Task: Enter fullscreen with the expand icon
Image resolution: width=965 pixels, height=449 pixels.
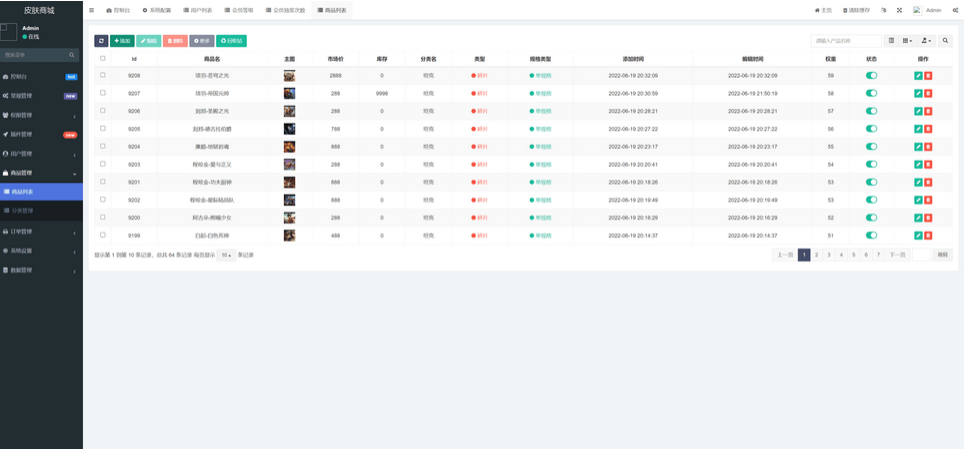Action: tap(899, 10)
